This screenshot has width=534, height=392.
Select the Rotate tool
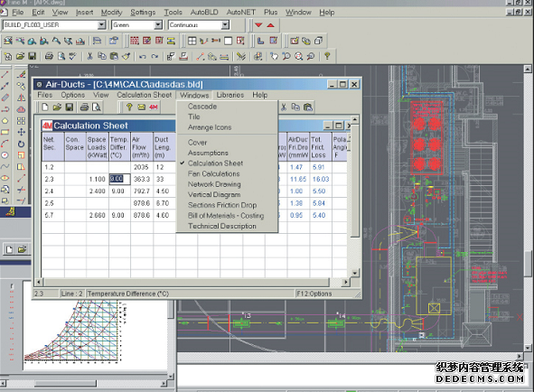pos(21,144)
